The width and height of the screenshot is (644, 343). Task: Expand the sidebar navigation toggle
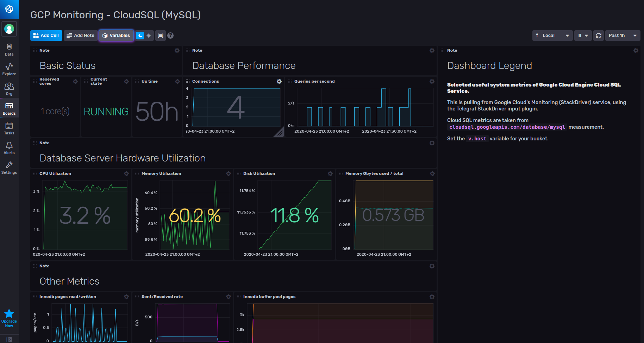coord(9,339)
